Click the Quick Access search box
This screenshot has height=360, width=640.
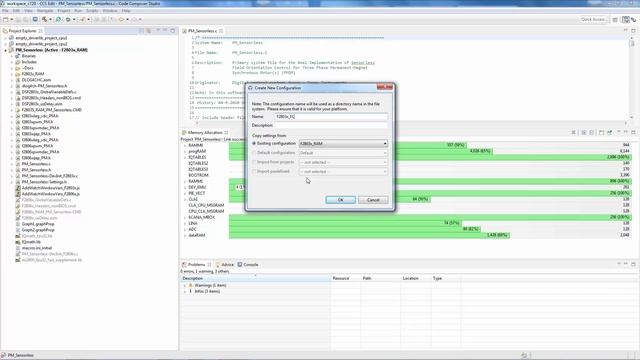593,19
